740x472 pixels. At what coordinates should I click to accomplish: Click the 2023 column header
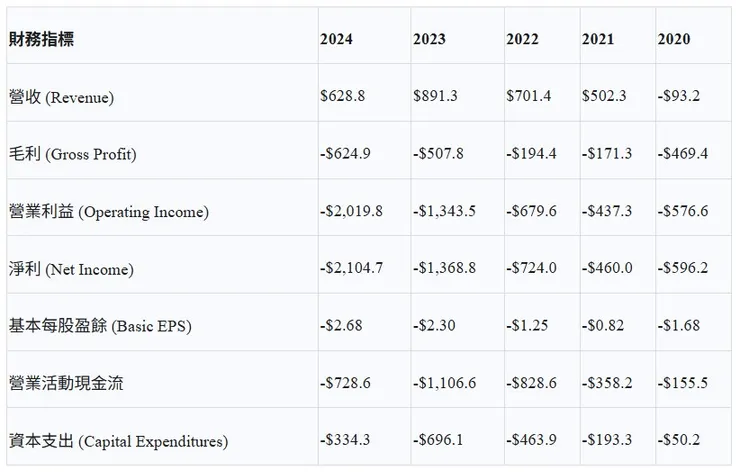[x=429, y=40]
